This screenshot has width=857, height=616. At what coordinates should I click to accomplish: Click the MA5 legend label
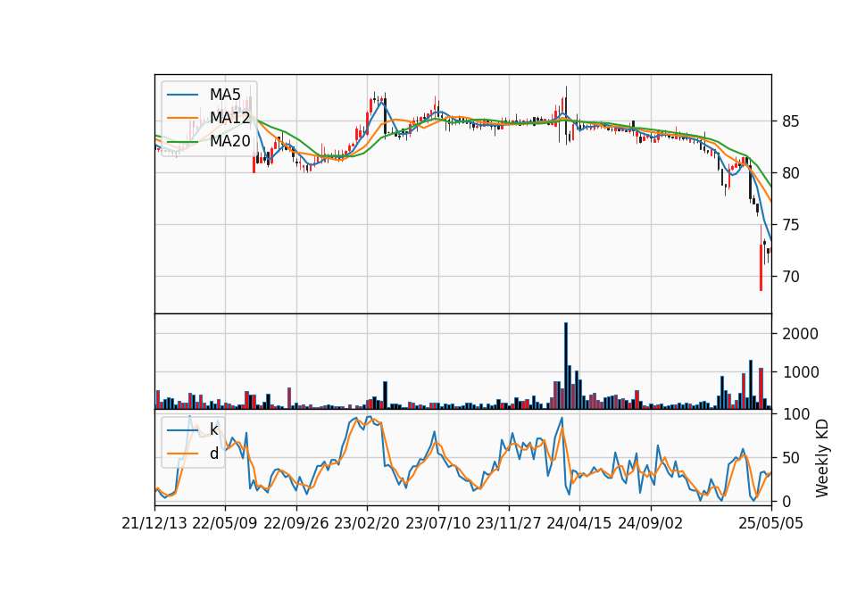tap(225, 95)
